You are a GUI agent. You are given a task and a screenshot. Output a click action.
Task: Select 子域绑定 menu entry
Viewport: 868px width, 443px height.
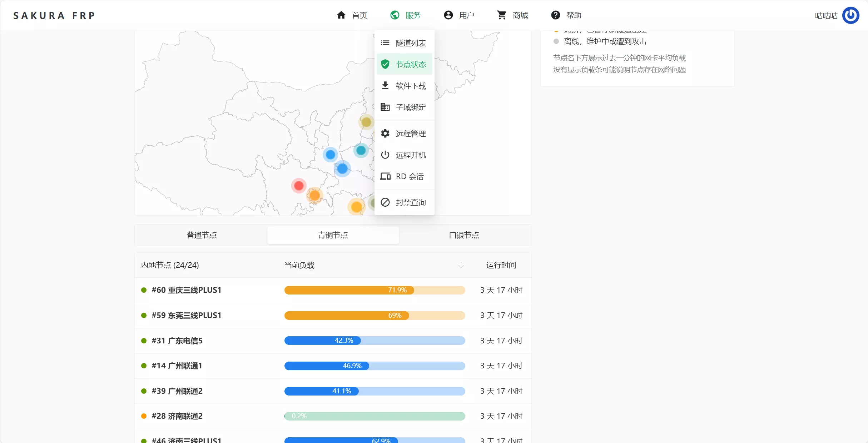click(410, 107)
